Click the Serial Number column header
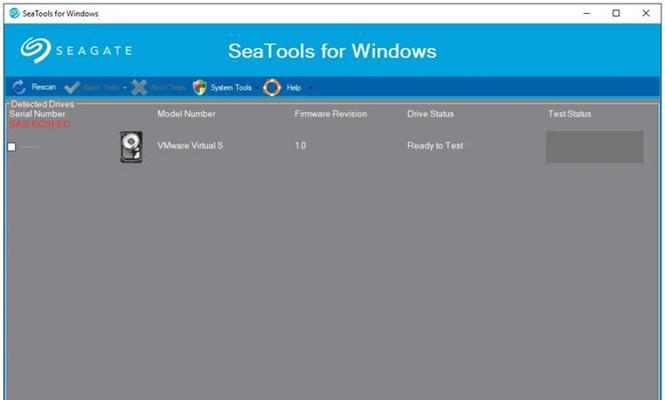The width and height of the screenshot is (665, 400). coord(37,114)
